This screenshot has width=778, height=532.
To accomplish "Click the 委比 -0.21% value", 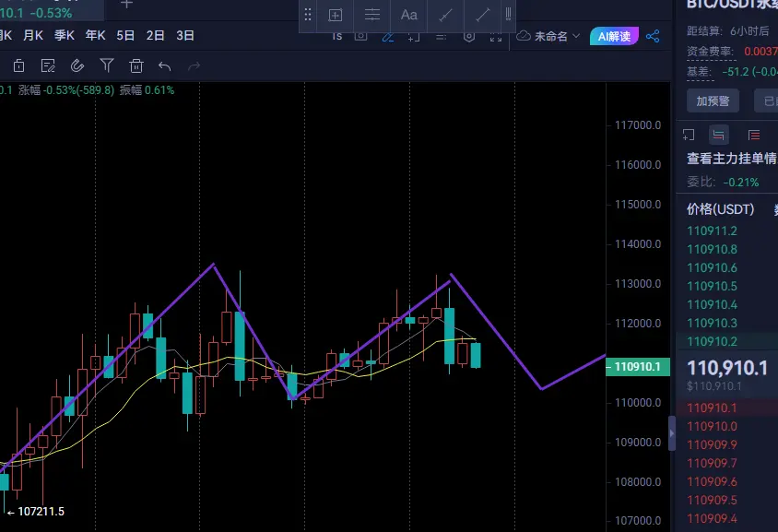I will click(741, 183).
